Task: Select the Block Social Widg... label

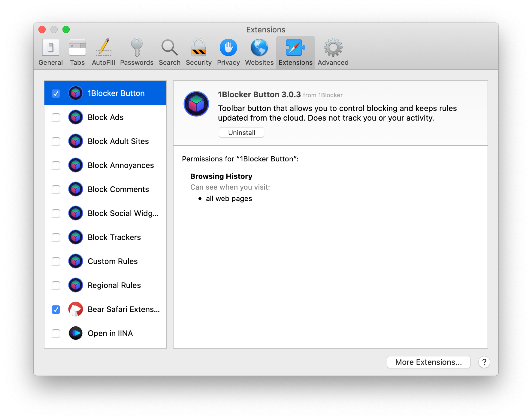Action: click(123, 213)
